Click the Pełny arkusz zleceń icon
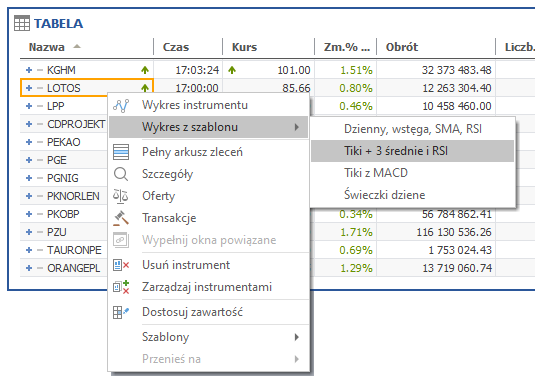This screenshot has width=537, height=384. click(x=121, y=152)
